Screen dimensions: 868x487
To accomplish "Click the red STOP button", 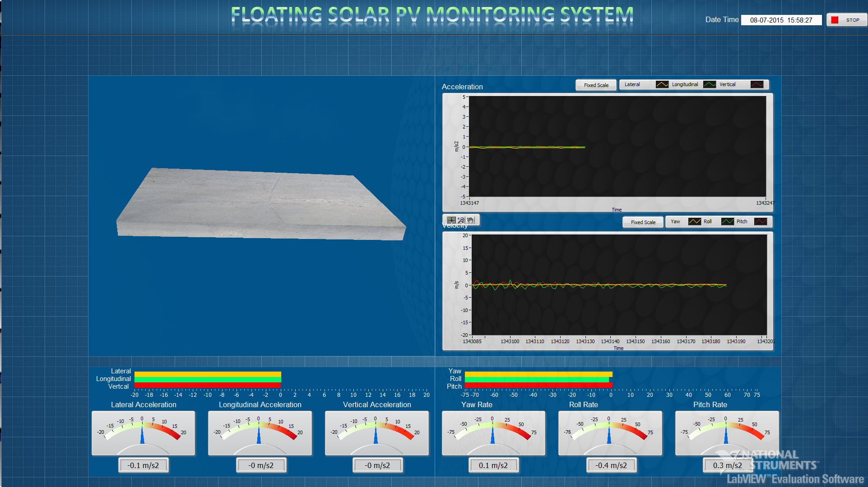I will [846, 20].
